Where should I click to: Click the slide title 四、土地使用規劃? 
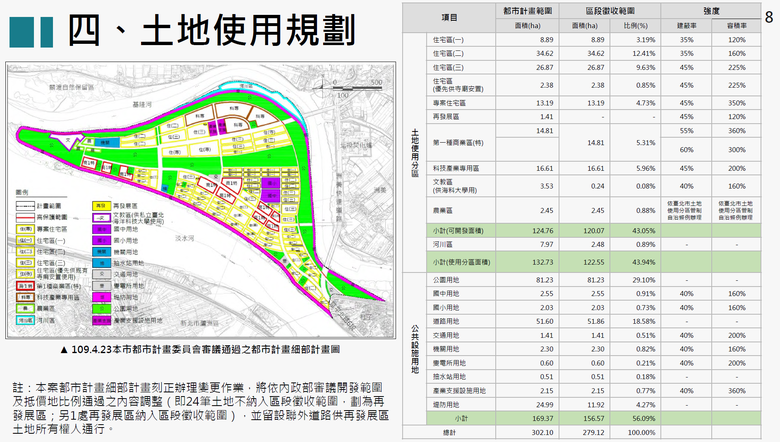(x=211, y=30)
